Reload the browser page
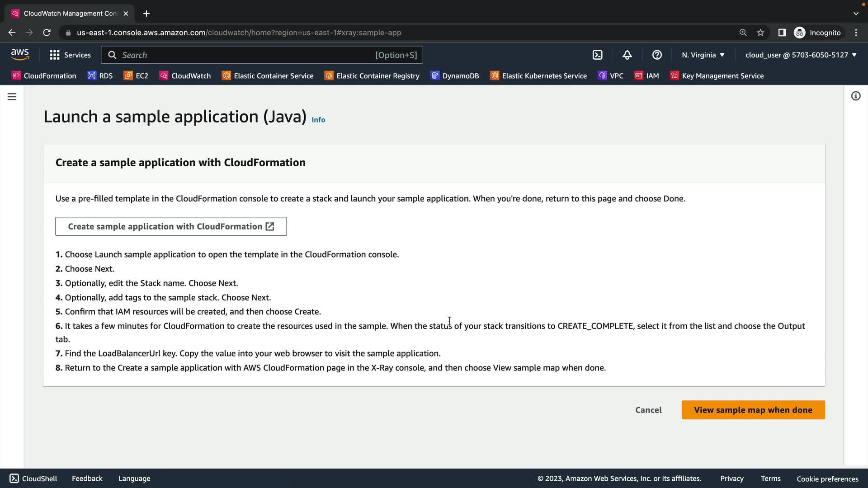868x488 pixels. 47,33
